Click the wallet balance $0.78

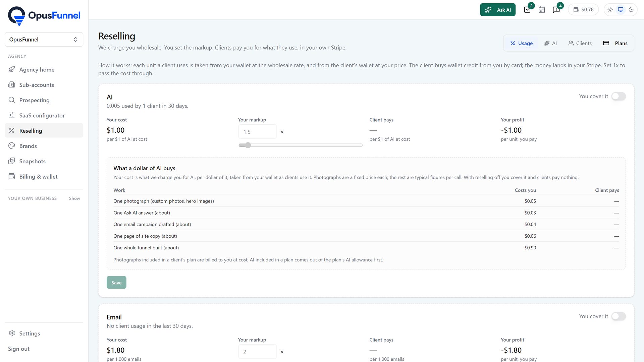pos(583,10)
